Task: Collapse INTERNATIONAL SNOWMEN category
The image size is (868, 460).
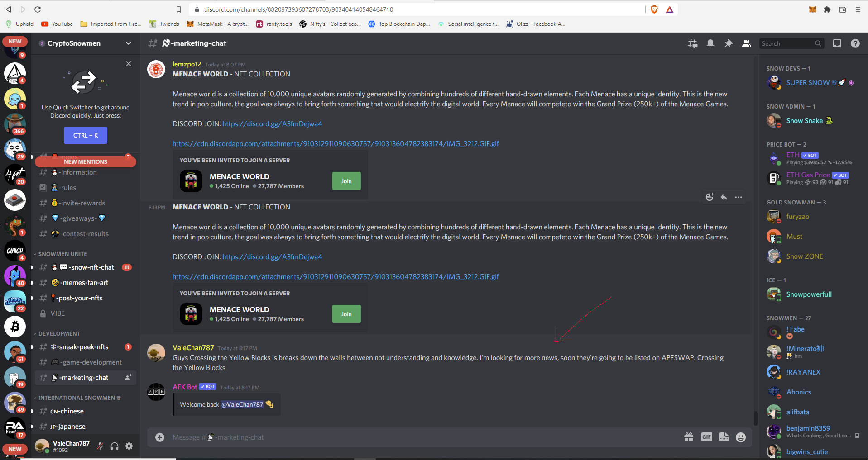Action: (77, 398)
